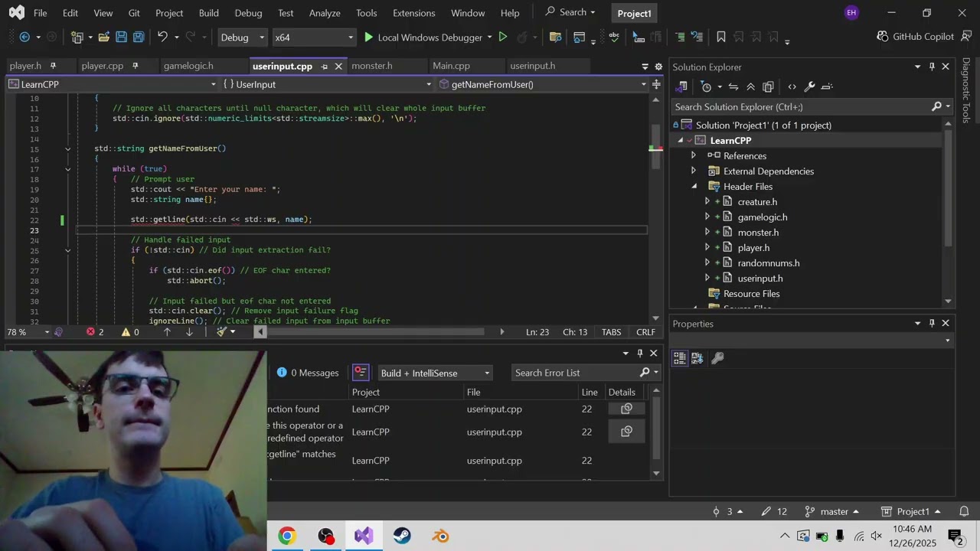Click the Solution Explorer pending changes filter icon
This screenshot has height=551, width=980.
(707, 86)
